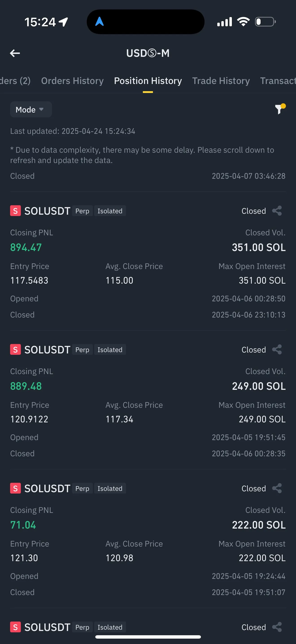Tap SOLUSDT title with 249.00 SOL volume
Viewport: 296px width, 644px height.
point(47,350)
